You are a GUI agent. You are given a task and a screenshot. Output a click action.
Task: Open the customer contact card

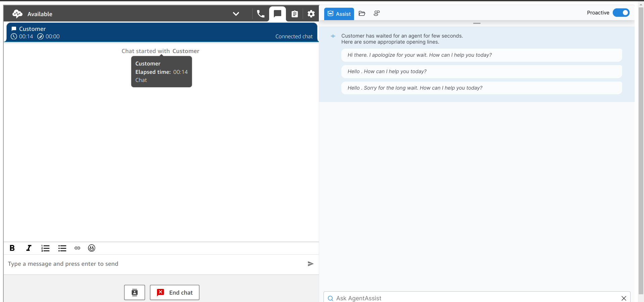pos(134,292)
